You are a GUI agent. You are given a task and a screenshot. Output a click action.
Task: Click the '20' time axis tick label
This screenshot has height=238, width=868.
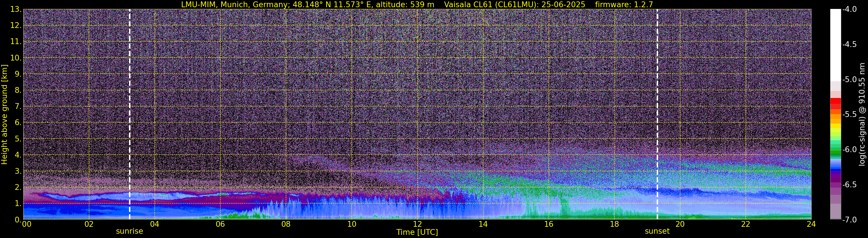[x=680, y=224]
